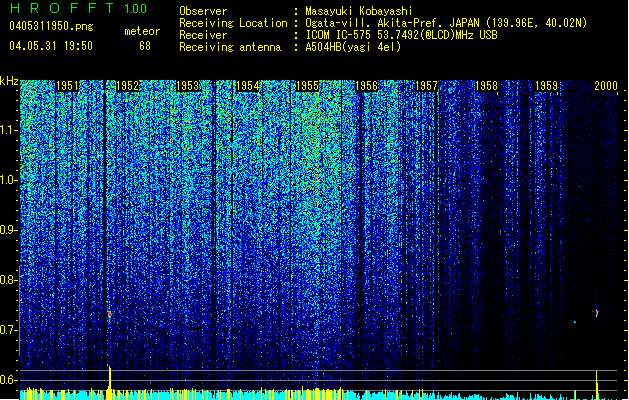Click the tall yellow power spike near 2000
This screenshot has height=400, width=629.
597,385
